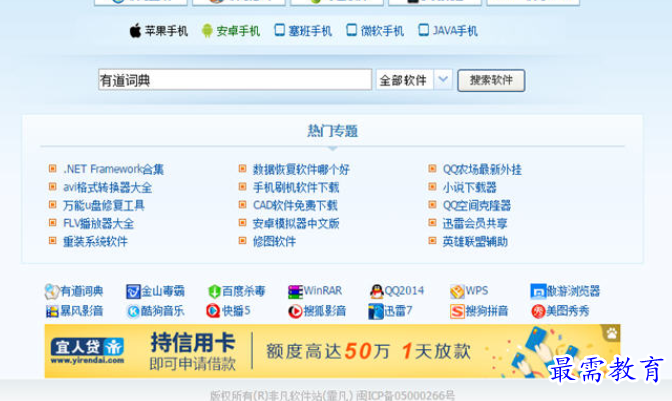Open the FLV播放器大全 link
This screenshot has width=672, height=401.
(99, 223)
